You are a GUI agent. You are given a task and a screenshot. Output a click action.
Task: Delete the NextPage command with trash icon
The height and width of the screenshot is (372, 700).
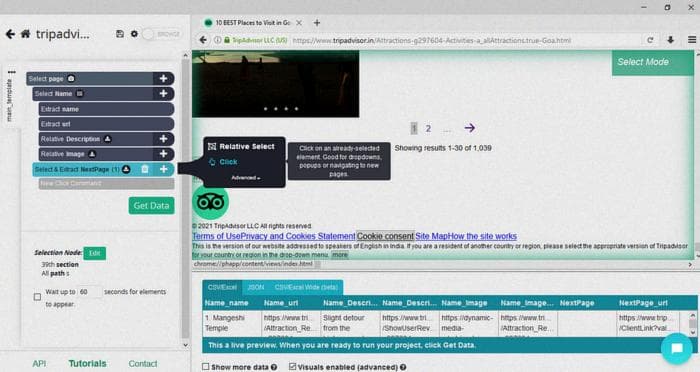[145, 169]
